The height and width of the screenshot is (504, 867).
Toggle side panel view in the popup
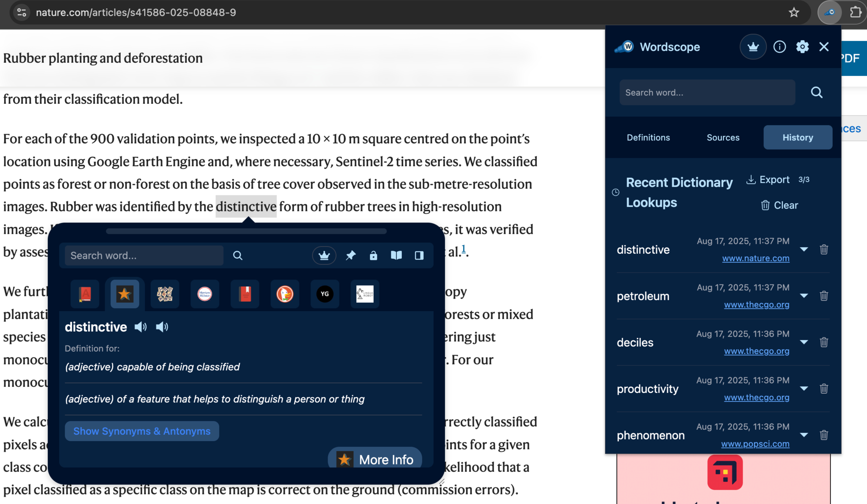(x=419, y=255)
